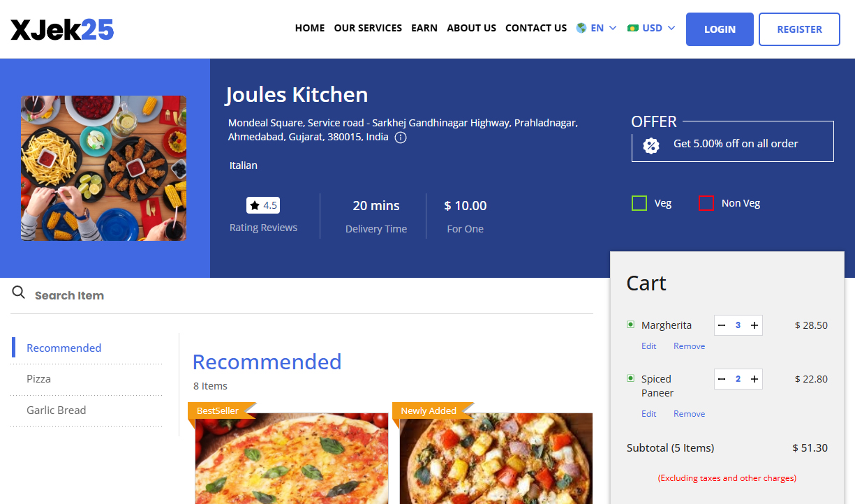Select the green Veg filter square
This screenshot has height=504, width=855.
click(x=639, y=202)
